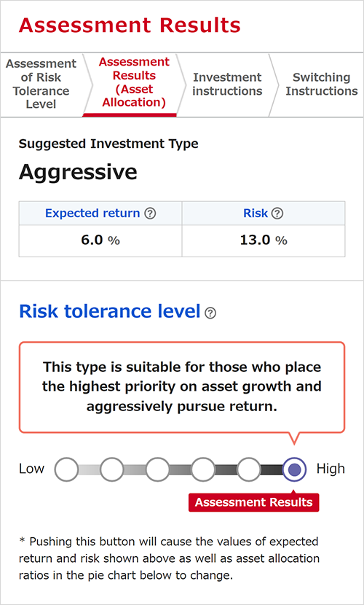Click the Expected return link text
The width and height of the screenshot is (364, 605).
[92, 214]
